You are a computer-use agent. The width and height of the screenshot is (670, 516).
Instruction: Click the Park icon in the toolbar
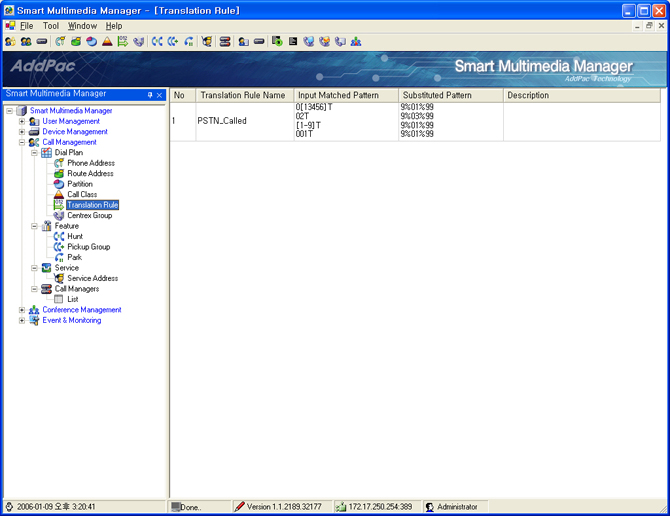click(x=189, y=42)
